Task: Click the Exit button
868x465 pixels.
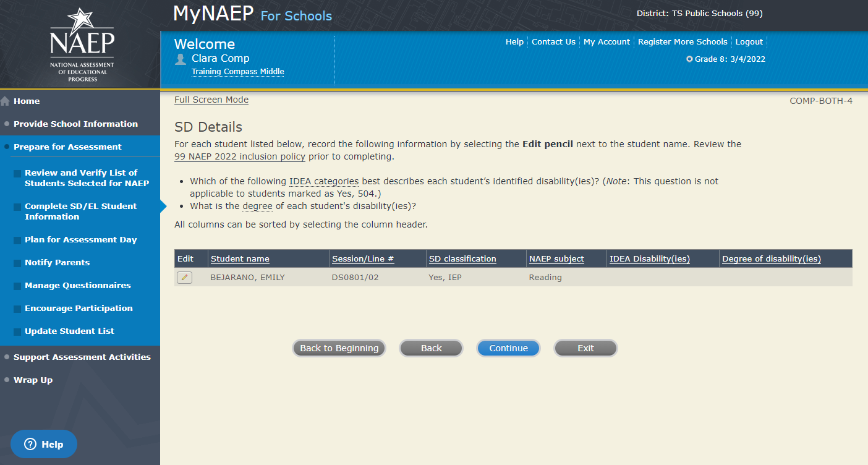Action: click(x=585, y=348)
